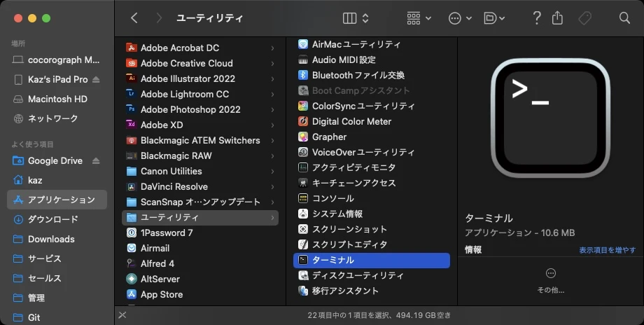Click the App Store icon
Viewport: 644px width, 325px height.
pyautogui.click(x=132, y=295)
